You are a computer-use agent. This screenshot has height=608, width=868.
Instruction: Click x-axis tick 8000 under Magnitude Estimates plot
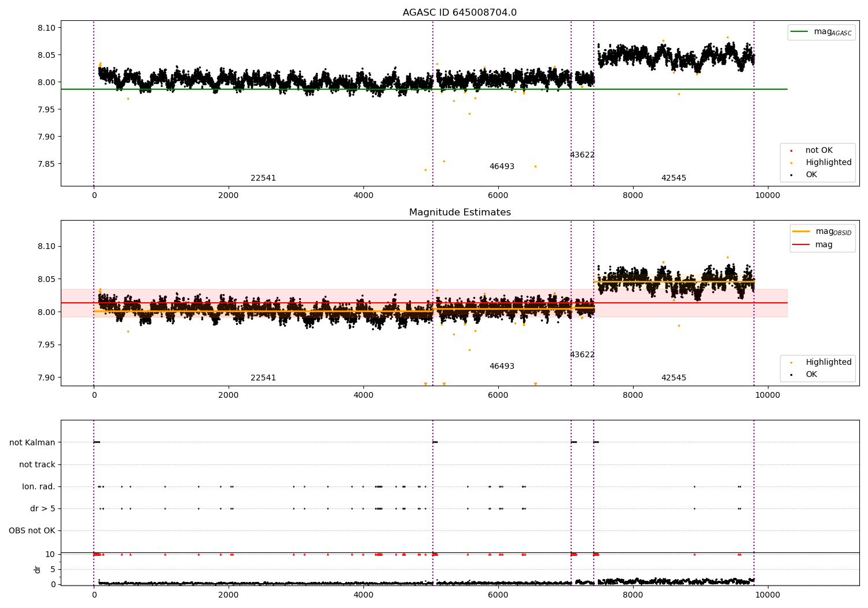[633, 395]
